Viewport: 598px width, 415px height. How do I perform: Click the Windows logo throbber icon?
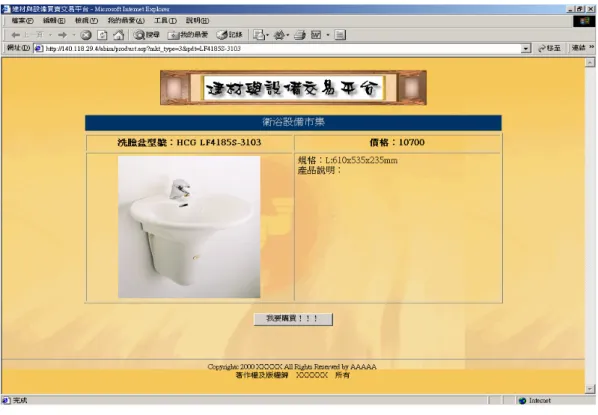(584, 21)
